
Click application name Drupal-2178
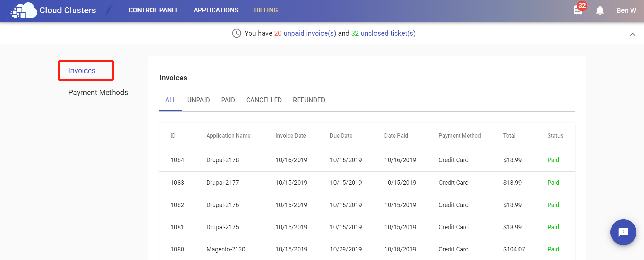coord(223,160)
